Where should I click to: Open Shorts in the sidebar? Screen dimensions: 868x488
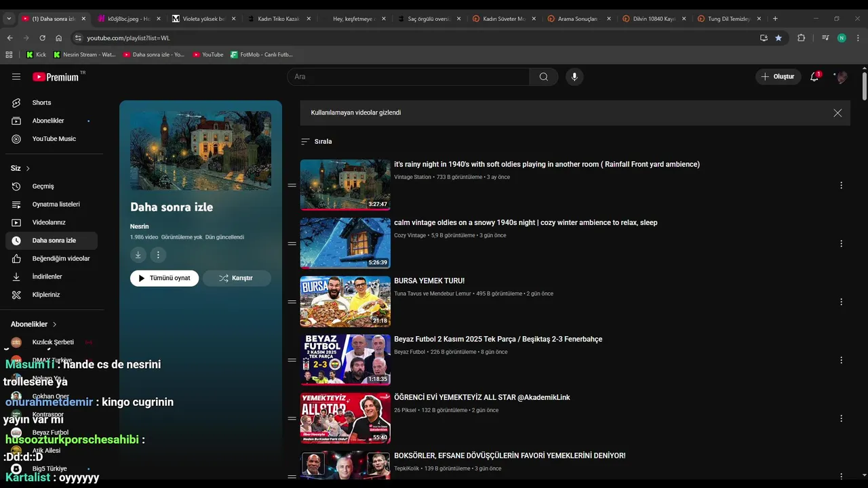(52, 102)
